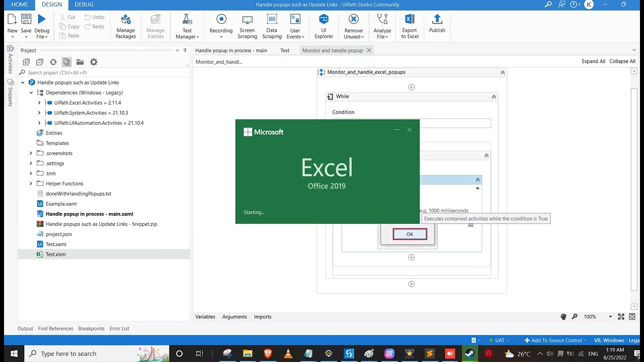Open UI Explorer
Screen dimensions: 644x362
(x=324, y=26)
